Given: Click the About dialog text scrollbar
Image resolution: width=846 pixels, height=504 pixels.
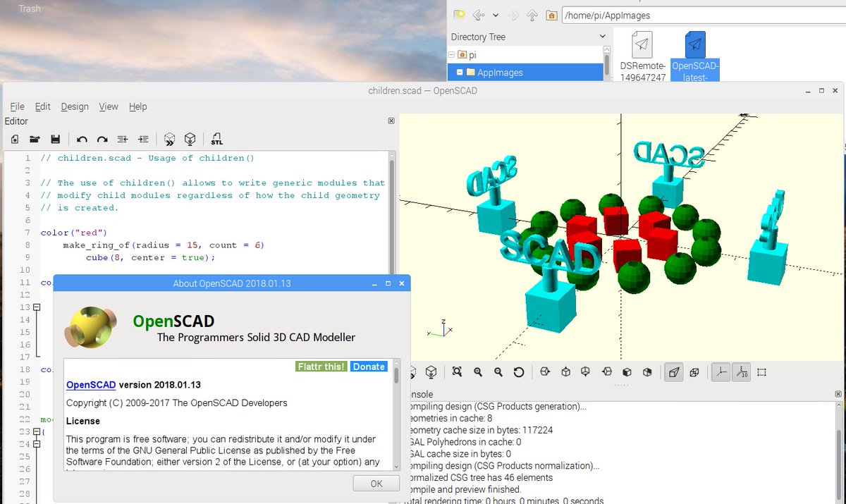Looking at the screenshot, I should click(397, 416).
